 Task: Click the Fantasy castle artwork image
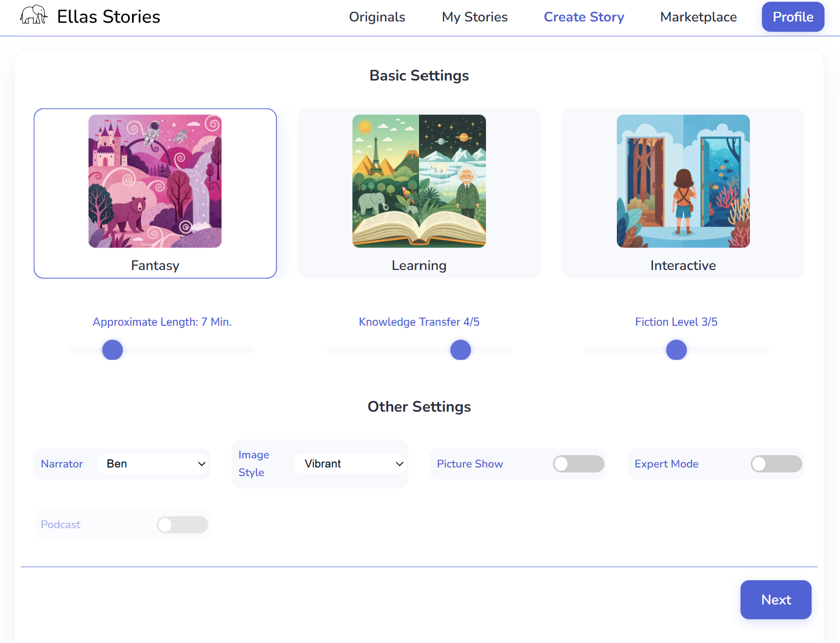click(x=155, y=181)
